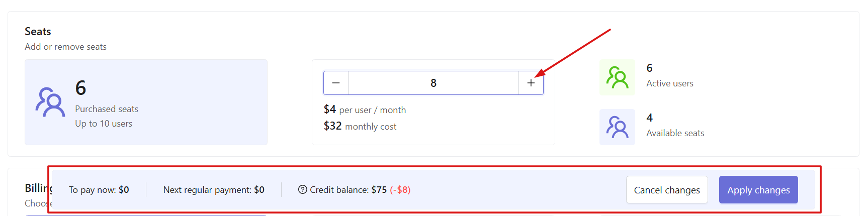
Task: Click the seat quantity field showing 8
Action: [x=433, y=83]
